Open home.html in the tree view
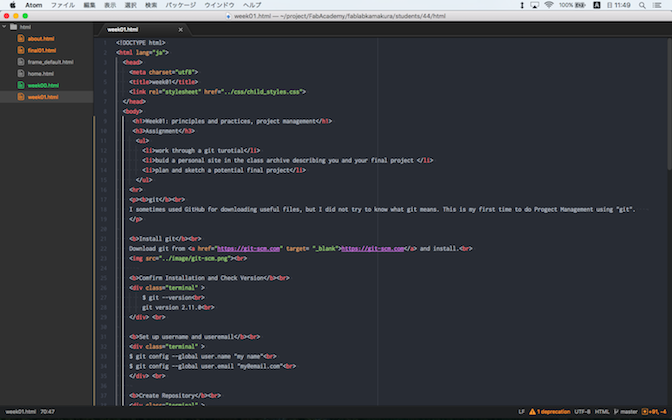Image resolution: width=672 pixels, height=420 pixels. (41, 73)
